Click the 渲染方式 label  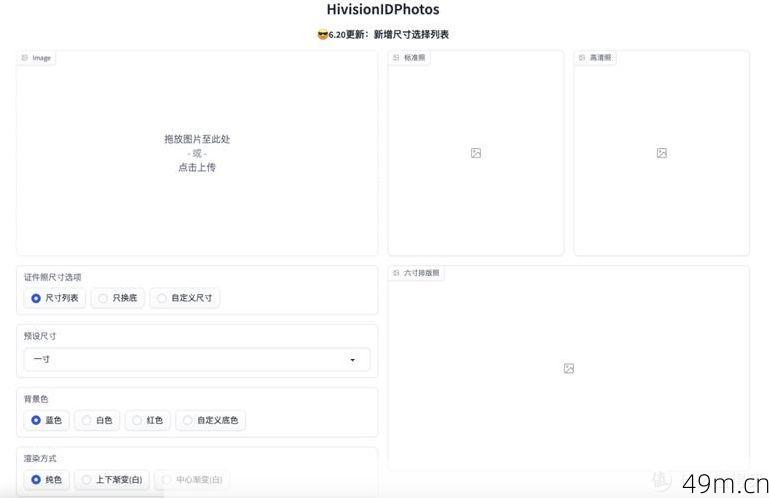point(40,458)
